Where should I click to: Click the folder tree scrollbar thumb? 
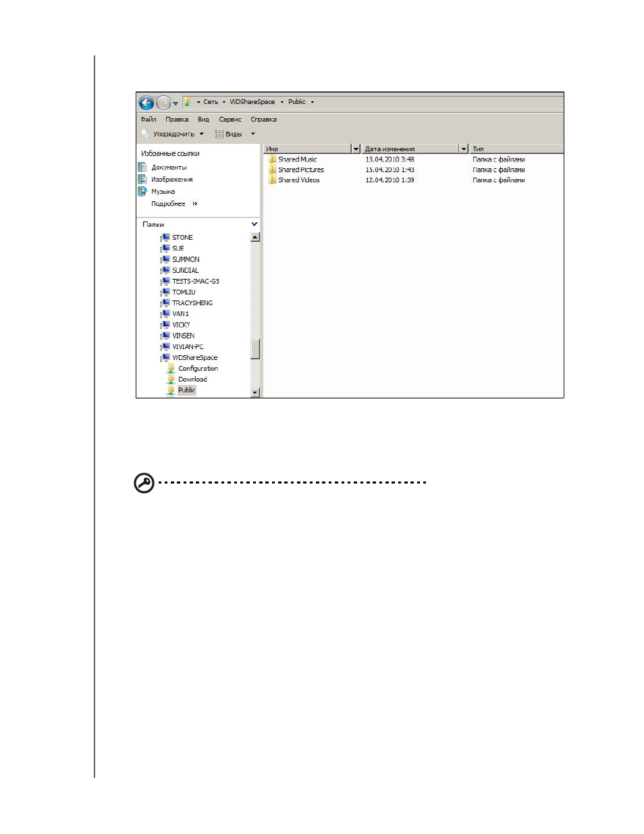click(x=255, y=348)
